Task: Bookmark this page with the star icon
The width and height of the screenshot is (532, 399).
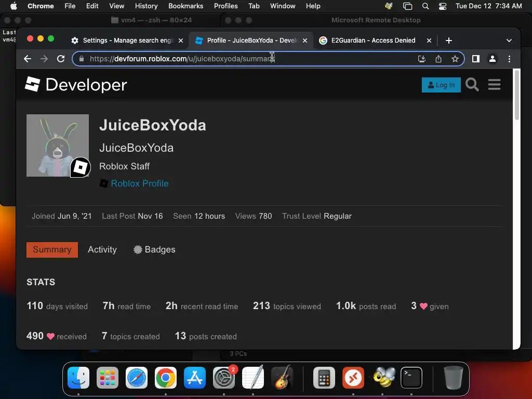Action: click(x=455, y=59)
